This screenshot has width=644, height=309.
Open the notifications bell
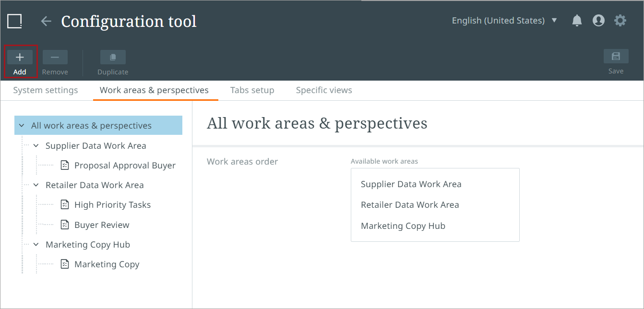click(x=577, y=21)
